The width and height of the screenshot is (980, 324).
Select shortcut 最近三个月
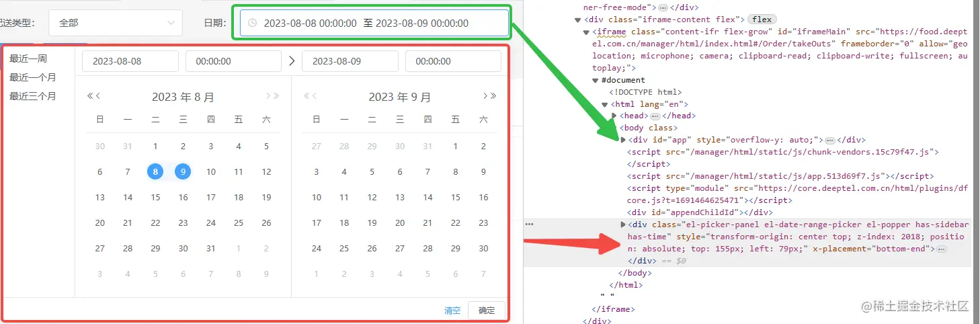coord(32,96)
